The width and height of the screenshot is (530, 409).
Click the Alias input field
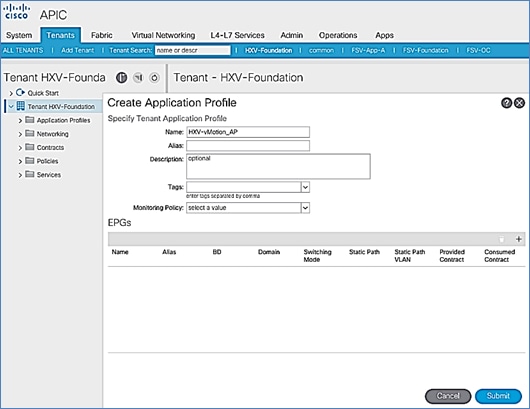click(x=248, y=146)
